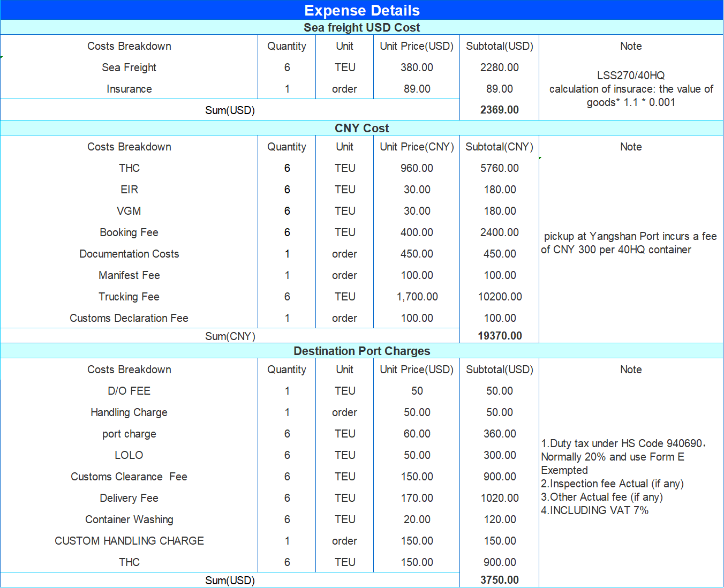The height and width of the screenshot is (588, 724).
Task: Click the 'Customs Clearance Fee' row label
Action: 129,477
